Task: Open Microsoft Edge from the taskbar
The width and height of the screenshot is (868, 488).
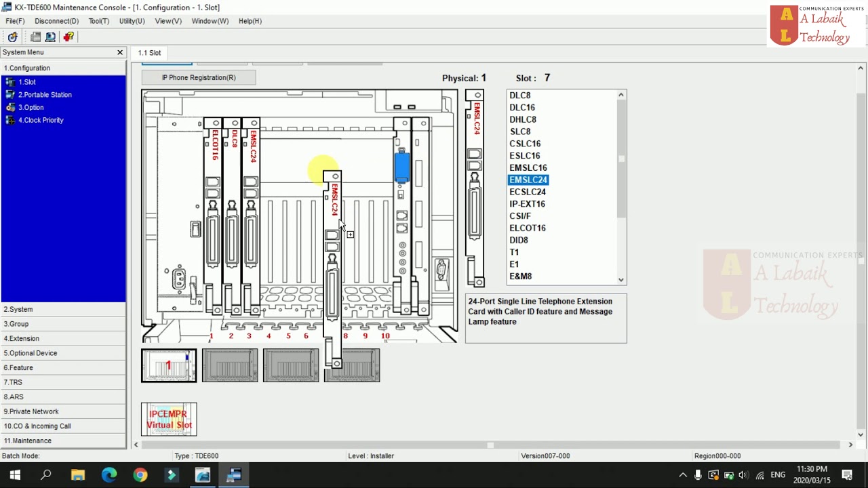Action: tap(109, 475)
